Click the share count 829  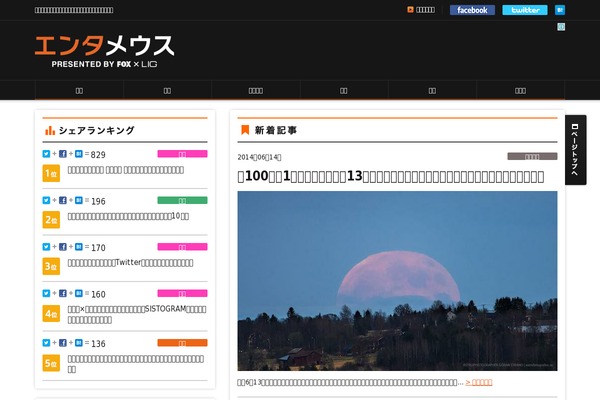[98, 155]
